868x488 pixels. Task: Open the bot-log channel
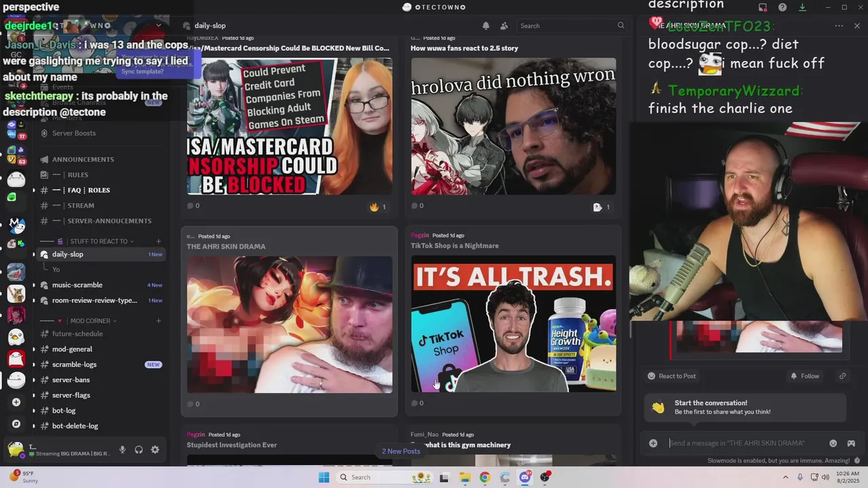point(100,411)
